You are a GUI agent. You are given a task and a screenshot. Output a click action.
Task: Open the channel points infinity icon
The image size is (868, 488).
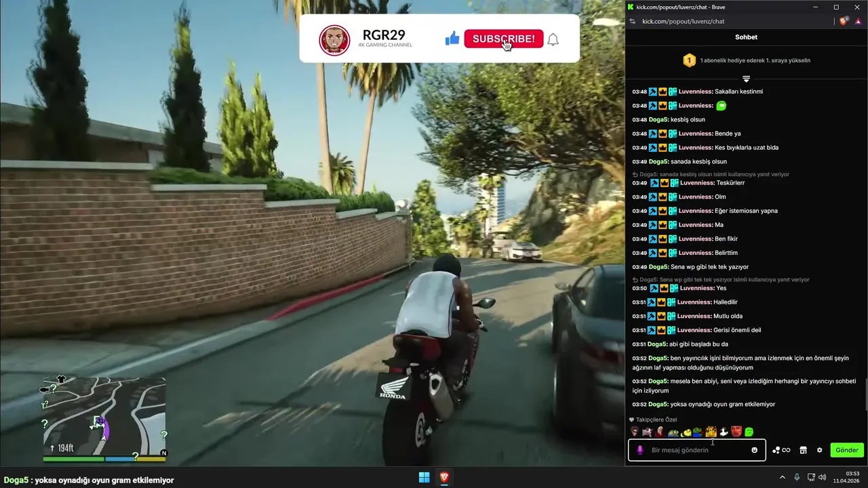click(781, 450)
